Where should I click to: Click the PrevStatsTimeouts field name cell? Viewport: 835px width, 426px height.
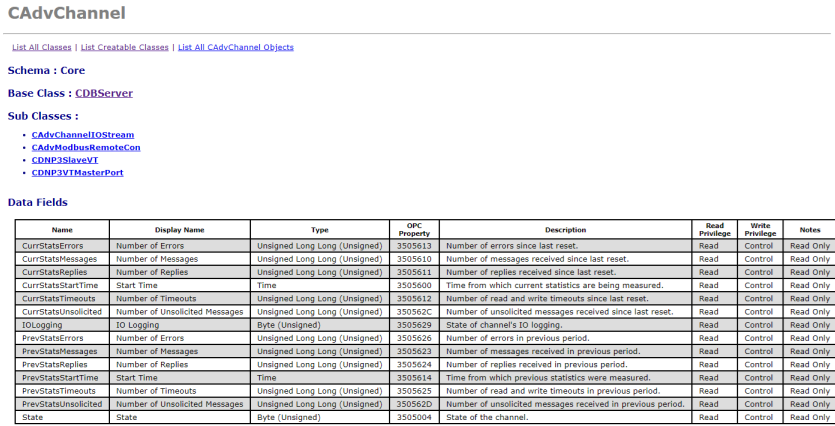pyautogui.click(x=58, y=391)
